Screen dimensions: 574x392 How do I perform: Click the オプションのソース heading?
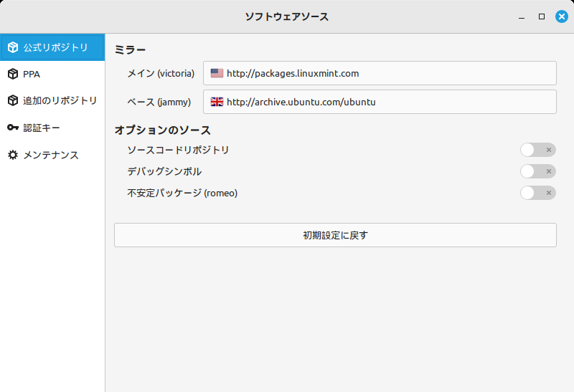point(163,130)
